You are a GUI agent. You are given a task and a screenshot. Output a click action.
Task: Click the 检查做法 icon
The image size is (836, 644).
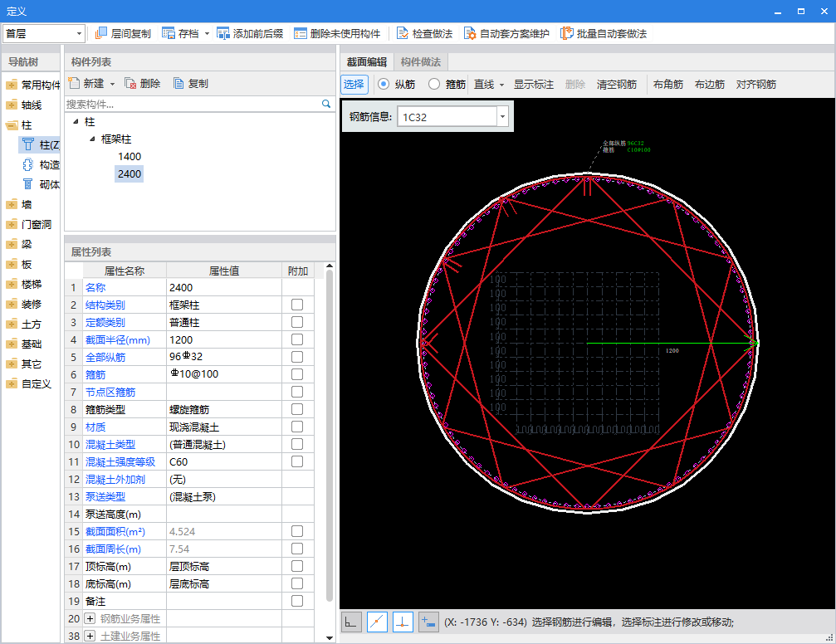(x=403, y=33)
